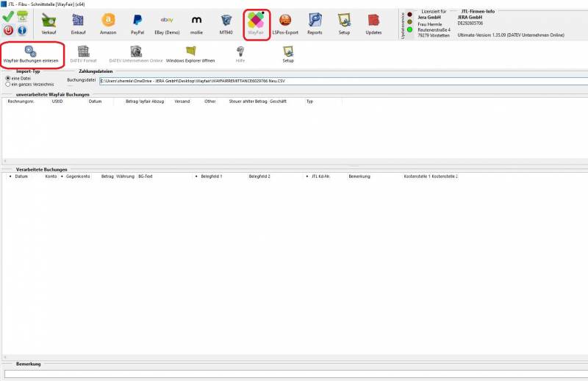Screen dimensions: 588x381
Task: Click the Rechnungsnr. column header
Action: (x=22, y=102)
